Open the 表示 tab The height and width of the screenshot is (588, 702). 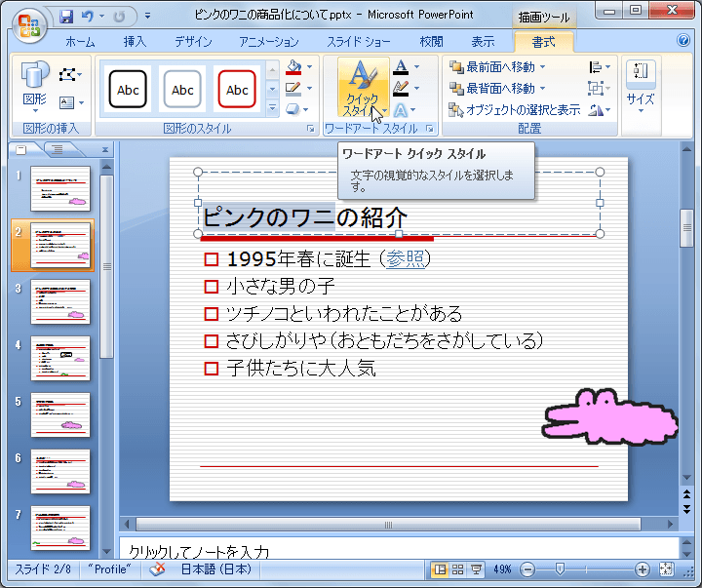[x=483, y=42]
